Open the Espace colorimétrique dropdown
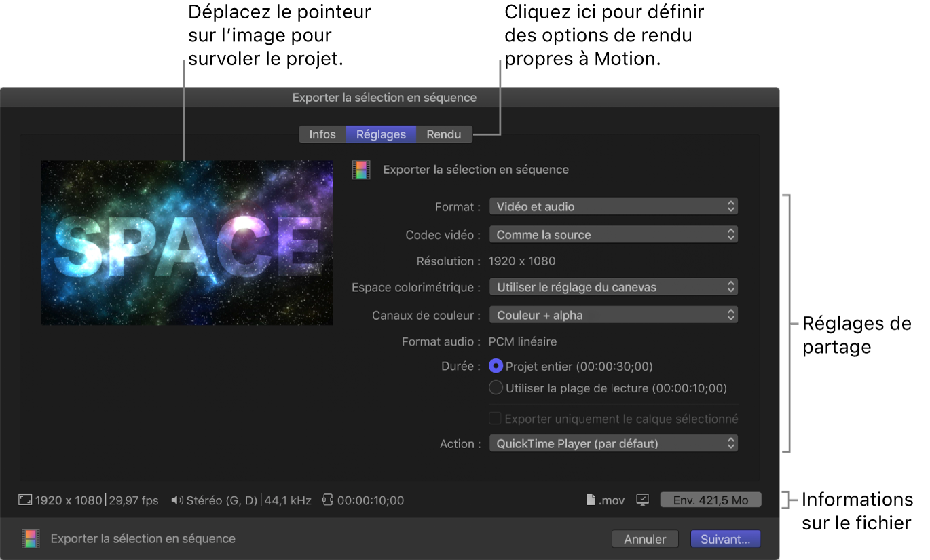 point(613,287)
